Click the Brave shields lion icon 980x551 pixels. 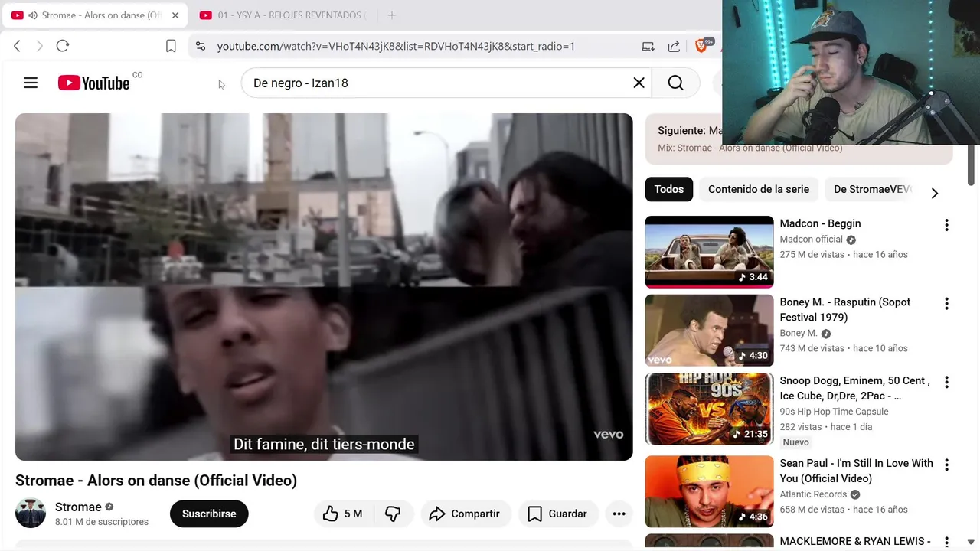[701, 46]
